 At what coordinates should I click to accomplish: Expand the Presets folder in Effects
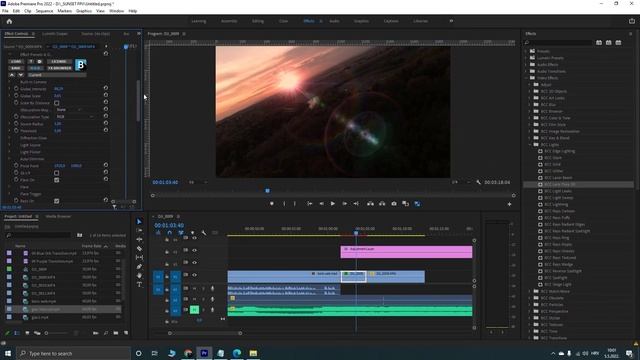coord(526,51)
